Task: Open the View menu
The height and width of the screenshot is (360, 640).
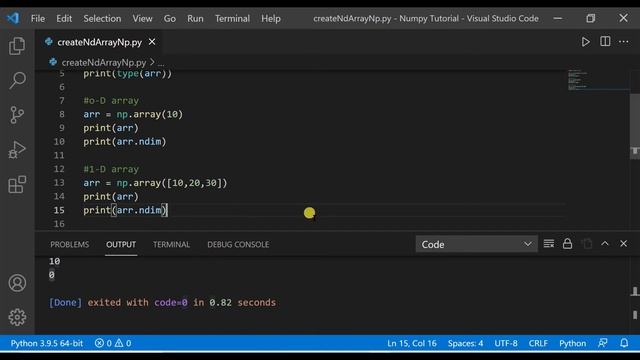Action: click(142, 18)
